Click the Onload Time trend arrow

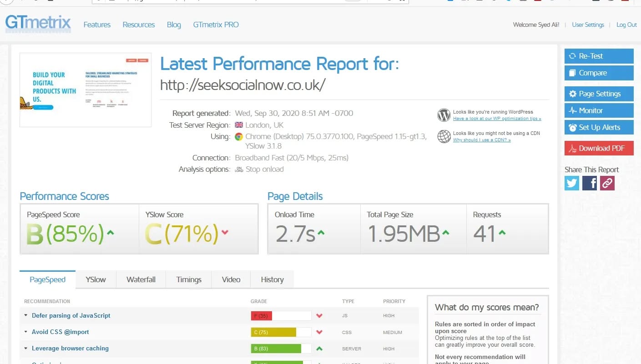click(321, 233)
